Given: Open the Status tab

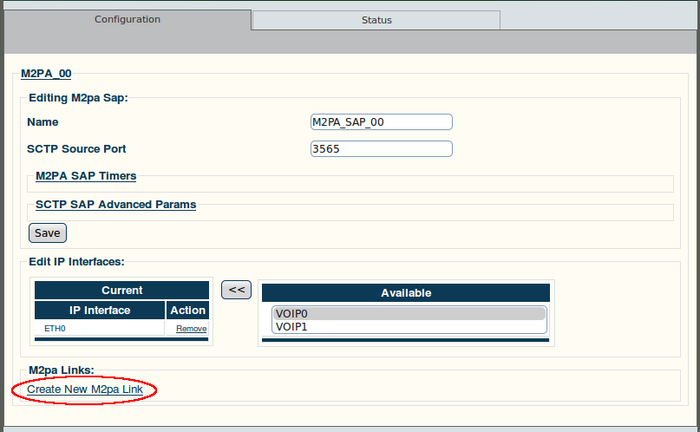Looking at the screenshot, I should click(x=376, y=20).
